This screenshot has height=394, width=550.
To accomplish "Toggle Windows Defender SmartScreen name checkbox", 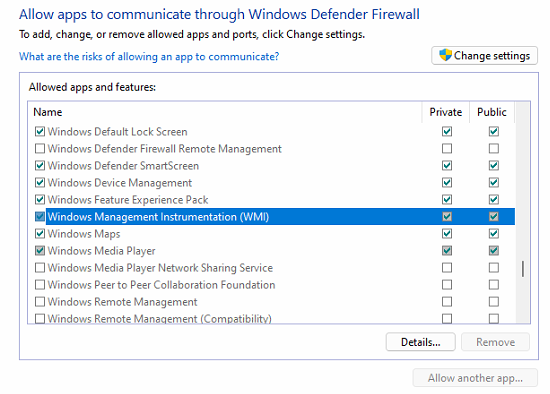I will pos(40,166).
